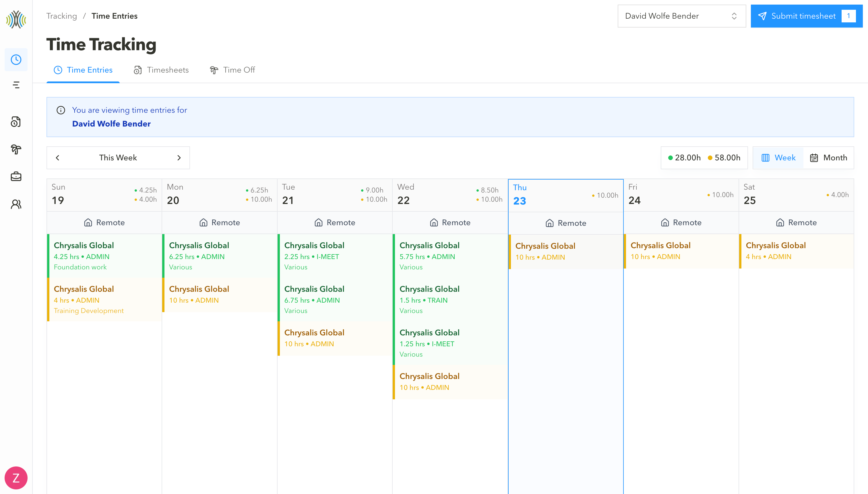Click the Tracking breadcrumb link
868x494 pixels.
click(x=61, y=16)
